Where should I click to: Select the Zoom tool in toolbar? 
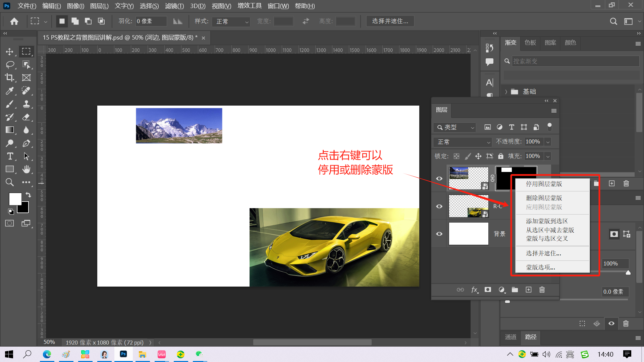point(9,182)
